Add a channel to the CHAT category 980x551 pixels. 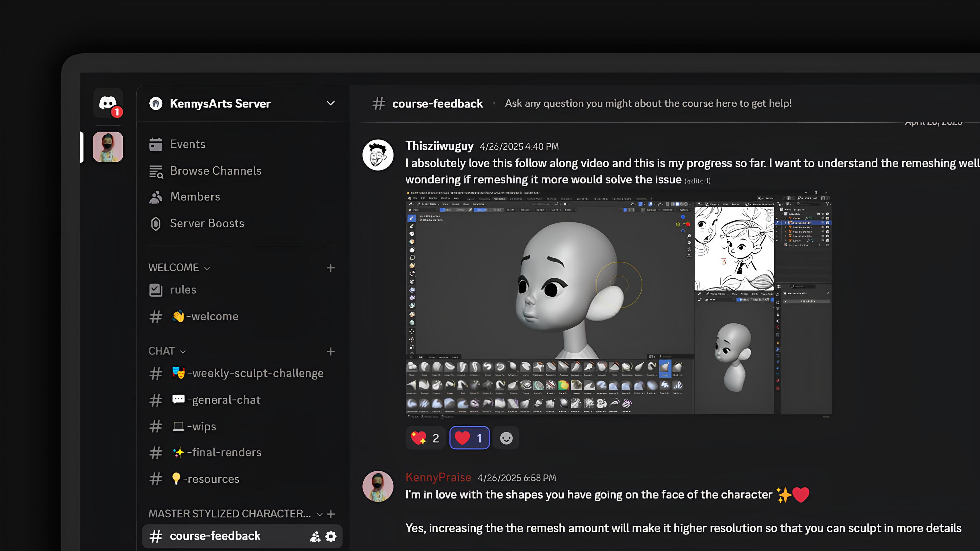pyautogui.click(x=331, y=351)
